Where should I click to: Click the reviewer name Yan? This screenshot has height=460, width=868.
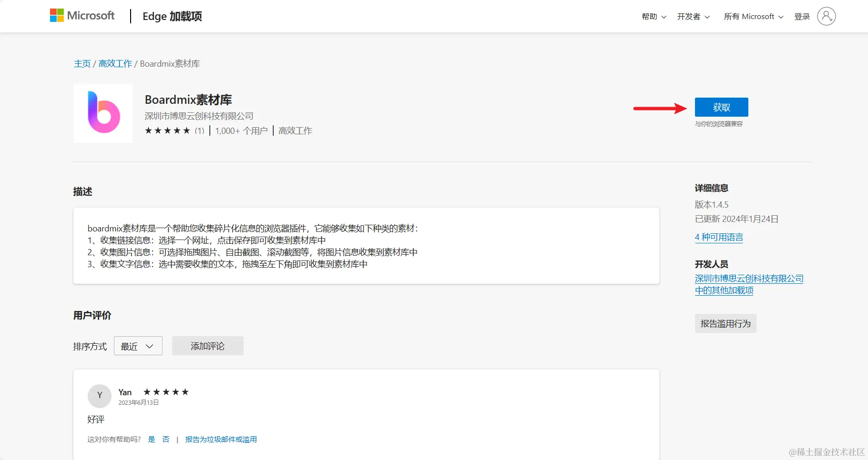125,392
